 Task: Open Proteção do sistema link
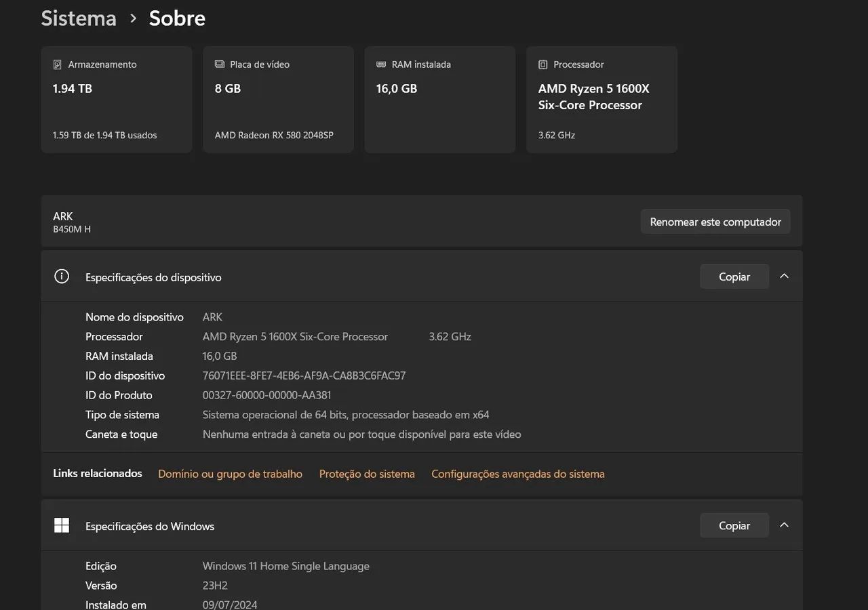[367, 474]
